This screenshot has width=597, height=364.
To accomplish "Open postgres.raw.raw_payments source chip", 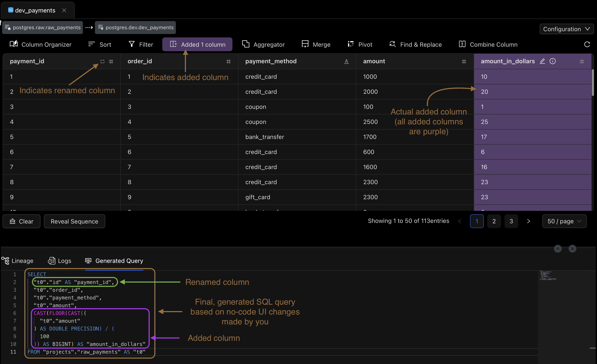I will [x=43, y=27].
